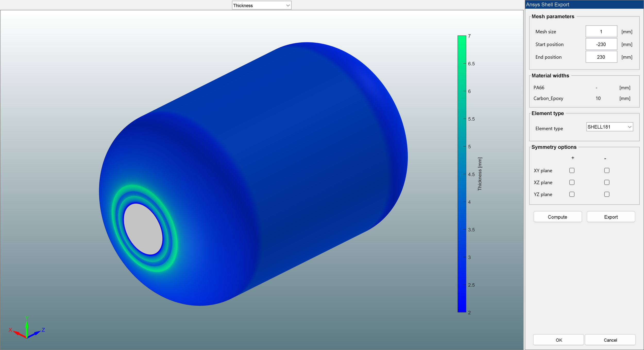
Task: Open the Thickness view dropdown
Action: click(261, 5)
